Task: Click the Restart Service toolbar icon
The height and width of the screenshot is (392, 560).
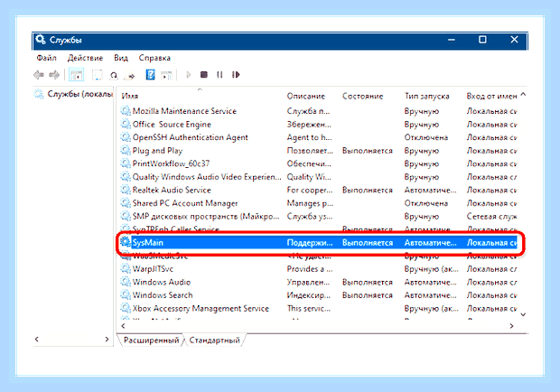Action: (236, 75)
